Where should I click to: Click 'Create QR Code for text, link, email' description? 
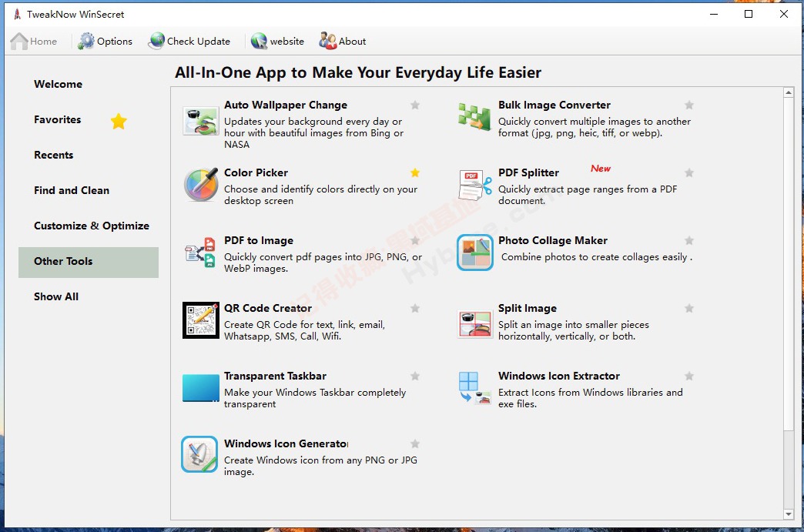point(304,330)
